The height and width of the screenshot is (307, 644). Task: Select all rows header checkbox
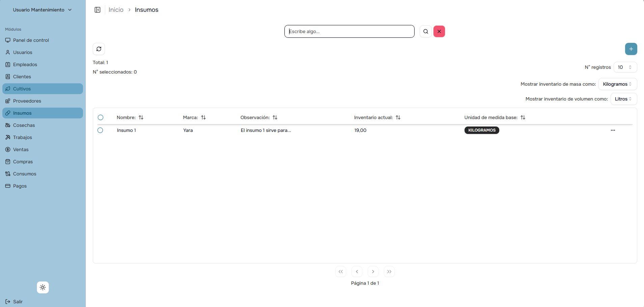pyautogui.click(x=101, y=117)
